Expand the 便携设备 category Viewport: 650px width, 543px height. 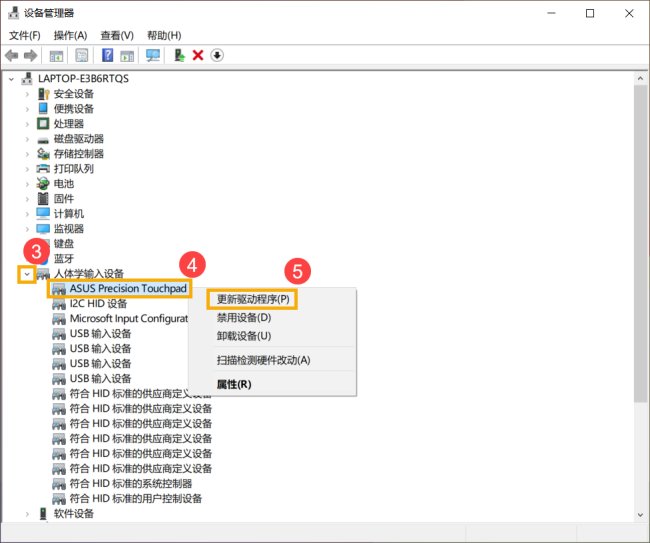pyautogui.click(x=27, y=109)
